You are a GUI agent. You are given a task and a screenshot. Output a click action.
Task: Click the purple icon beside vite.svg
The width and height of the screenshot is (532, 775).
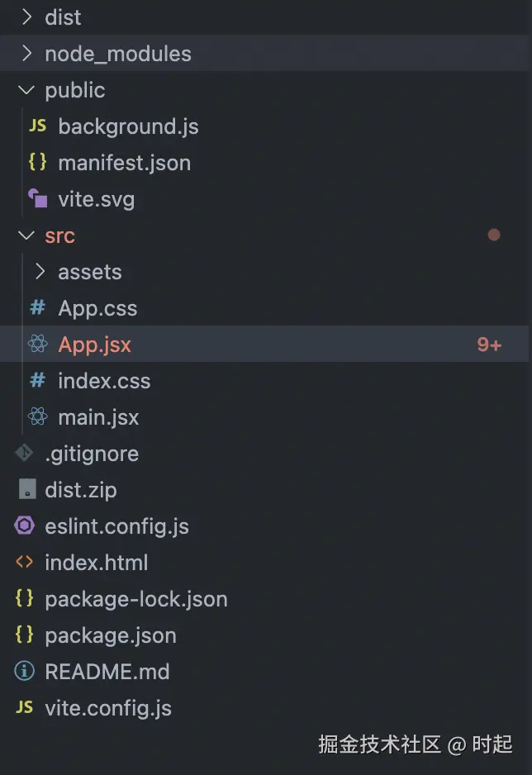pos(37,199)
